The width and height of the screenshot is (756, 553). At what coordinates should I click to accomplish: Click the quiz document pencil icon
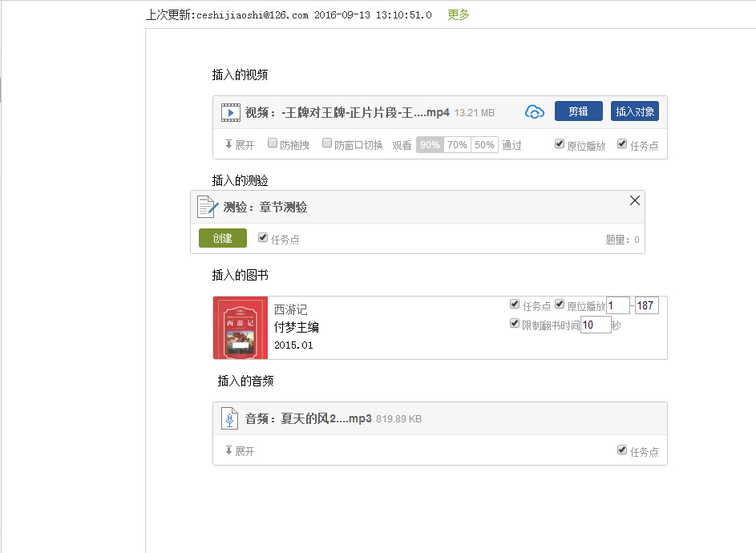pos(208,207)
